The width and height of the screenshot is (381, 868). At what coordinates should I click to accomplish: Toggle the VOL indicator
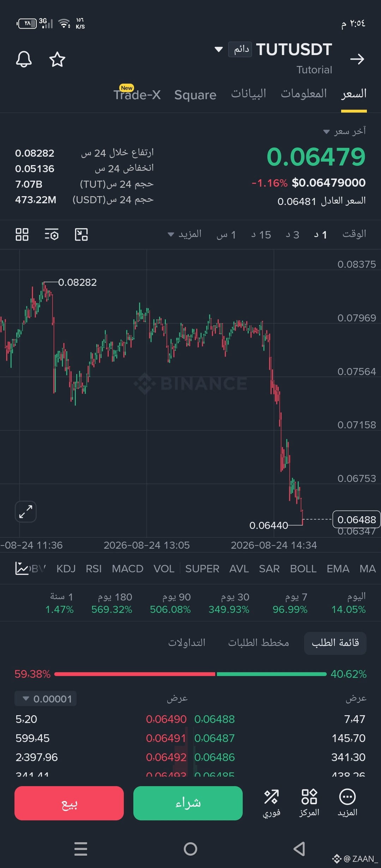coord(164,569)
